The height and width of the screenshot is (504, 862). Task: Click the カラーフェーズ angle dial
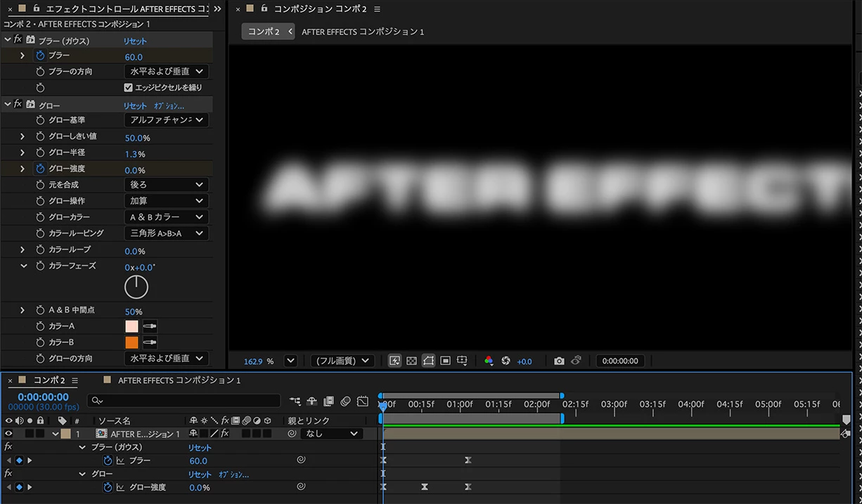[x=136, y=287]
